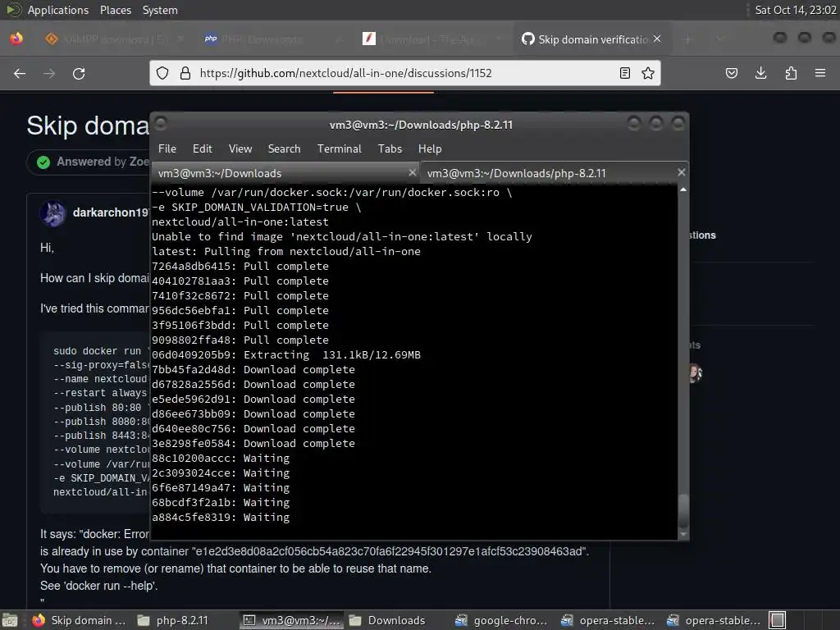Switch to XAMPP download tab

[x=113, y=39]
